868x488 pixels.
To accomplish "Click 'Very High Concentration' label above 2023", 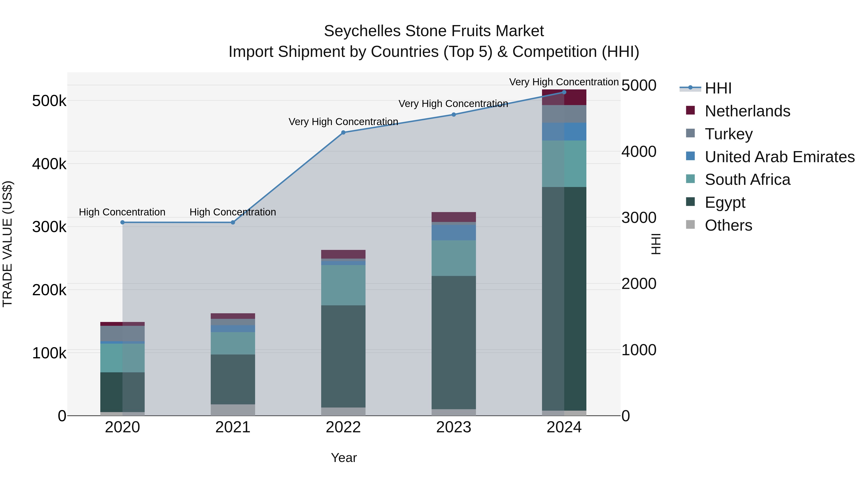I will pos(453,104).
